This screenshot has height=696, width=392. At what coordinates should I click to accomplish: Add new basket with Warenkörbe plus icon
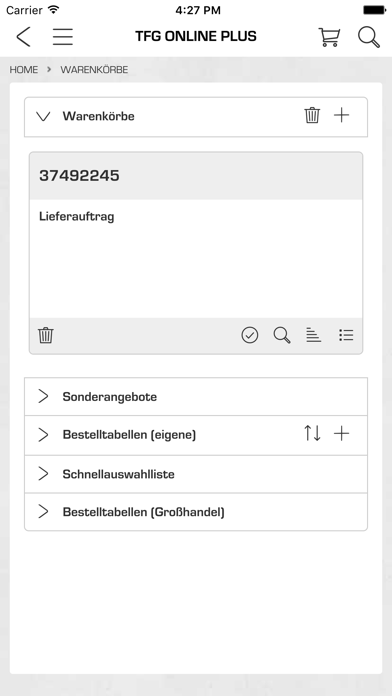[x=341, y=115]
